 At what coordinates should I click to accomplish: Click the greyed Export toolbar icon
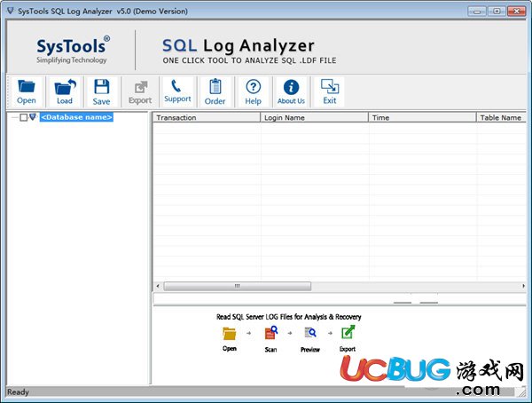[140, 91]
